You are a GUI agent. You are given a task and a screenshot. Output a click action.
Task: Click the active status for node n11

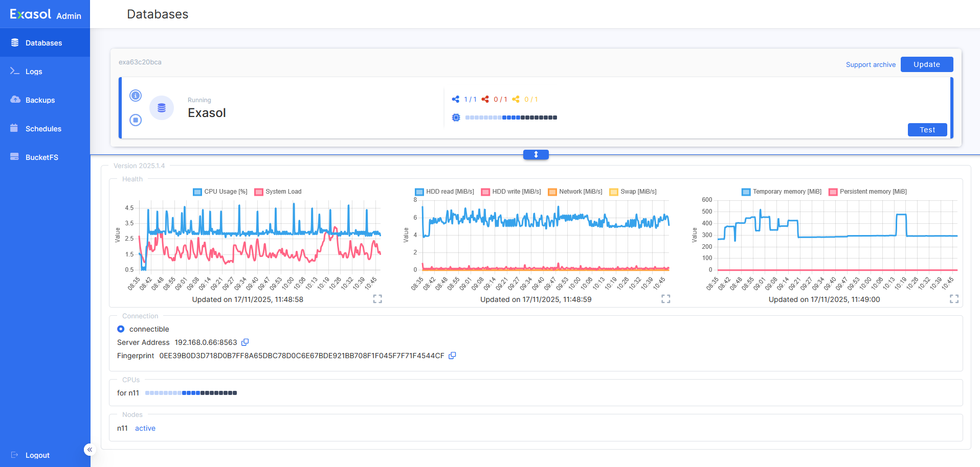[145, 428]
